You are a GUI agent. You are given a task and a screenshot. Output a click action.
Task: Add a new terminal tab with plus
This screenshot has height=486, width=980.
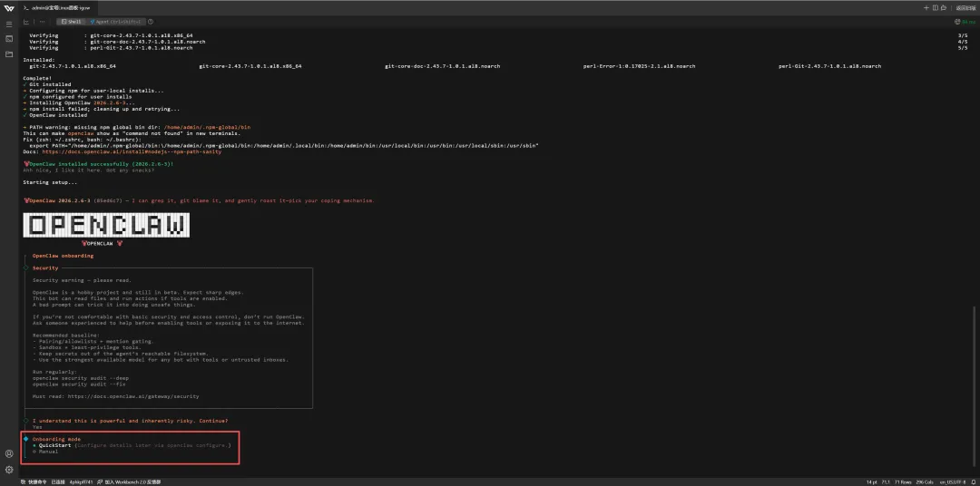(x=926, y=8)
